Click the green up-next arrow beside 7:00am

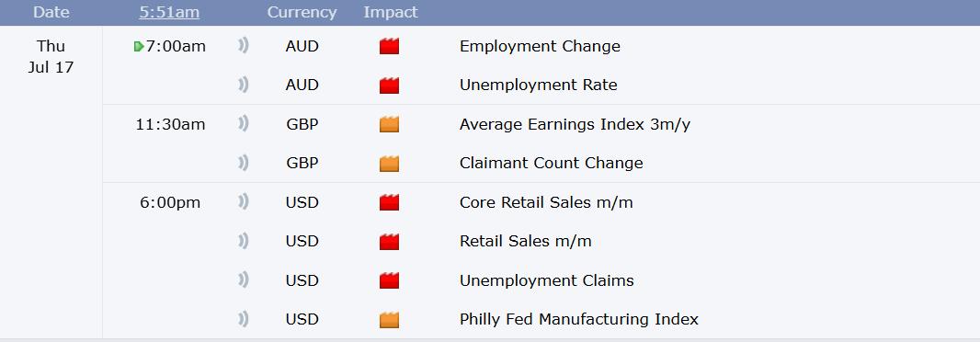click(x=139, y=46)
